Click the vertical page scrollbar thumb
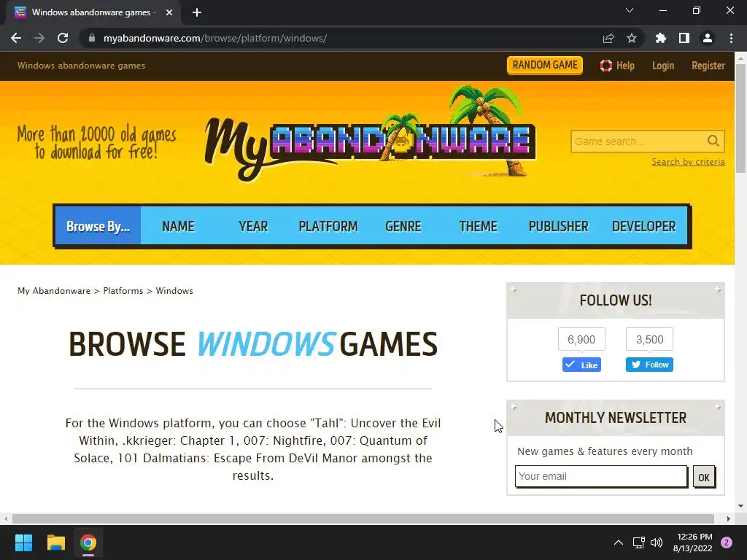747x560 pixels. [x=741, y=119]
